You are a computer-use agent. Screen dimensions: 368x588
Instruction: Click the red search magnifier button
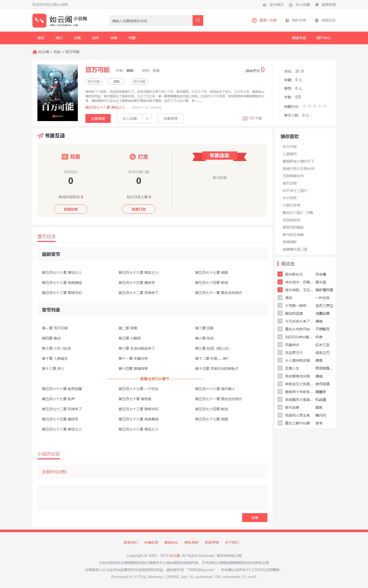(198, 20)
